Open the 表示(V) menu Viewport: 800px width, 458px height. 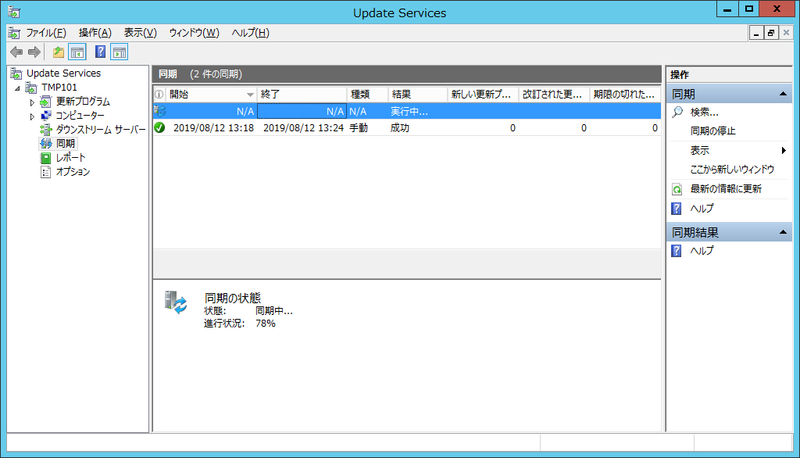(x=140, y=33)
